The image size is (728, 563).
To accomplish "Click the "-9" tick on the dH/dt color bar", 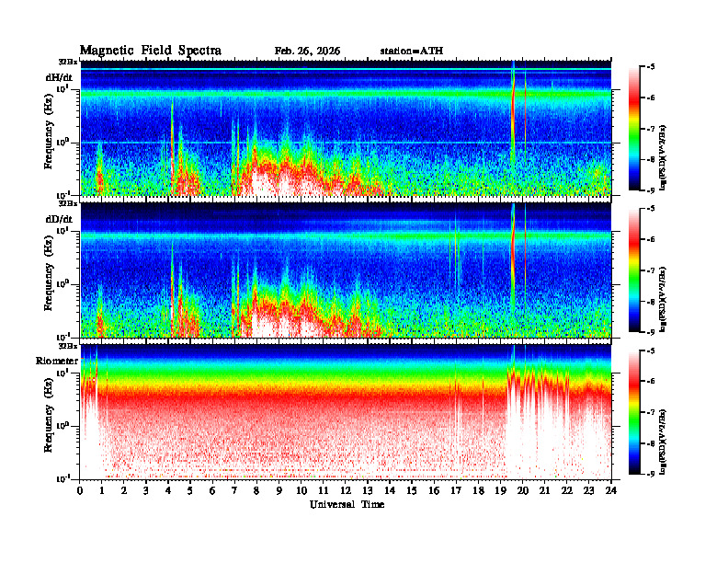I will click(x=652, y=190).
